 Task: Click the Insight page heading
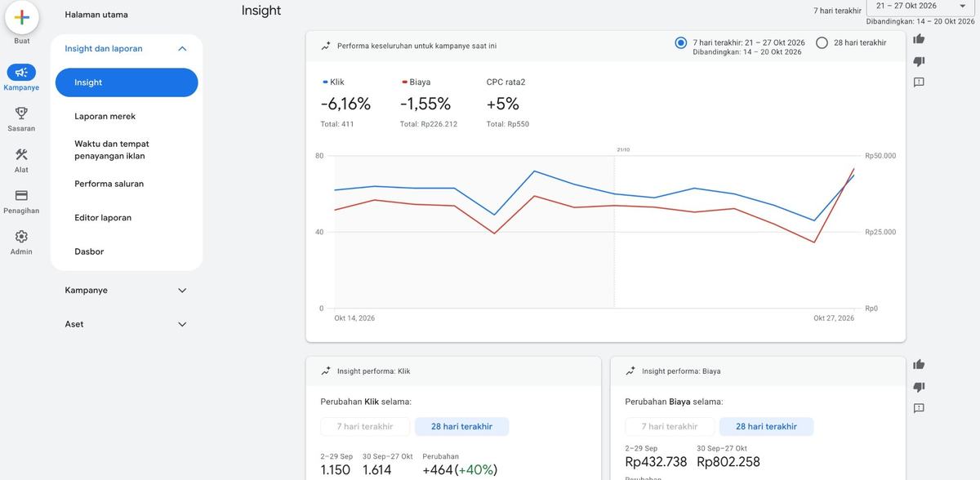coord(261,11)
